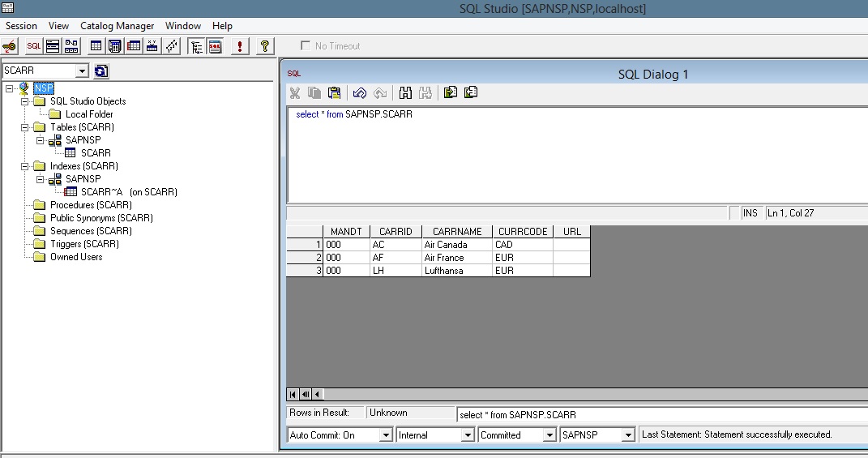This screenshot has width=868, height=458.
Task: Click the CARRNAME column header
Action: tap(457, 232)
